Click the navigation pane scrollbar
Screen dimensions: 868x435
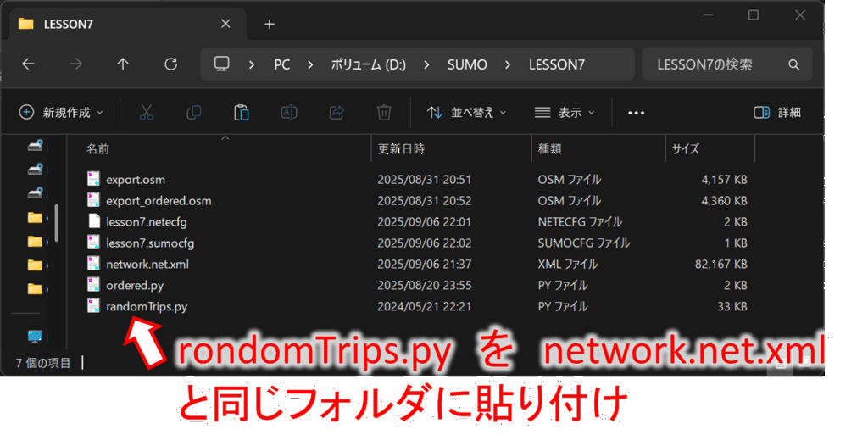click(57, 223)
